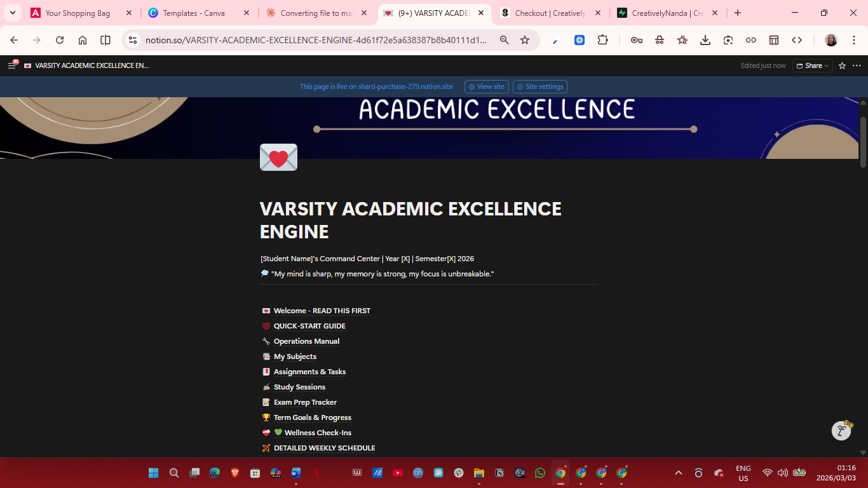Click the View site button
Image resolution: width=868 pixels, height=488 pixels.
[486, 86]
